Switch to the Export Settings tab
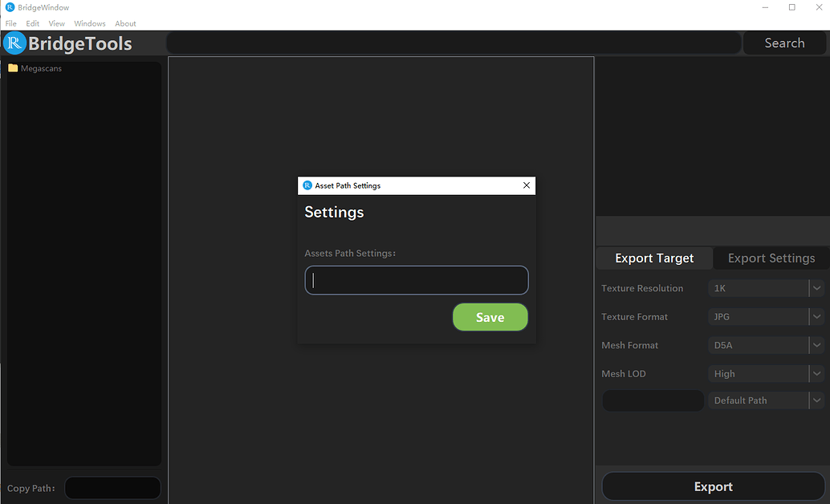The height and width of the screenshot is (504, 830). (x=771, y=258)
